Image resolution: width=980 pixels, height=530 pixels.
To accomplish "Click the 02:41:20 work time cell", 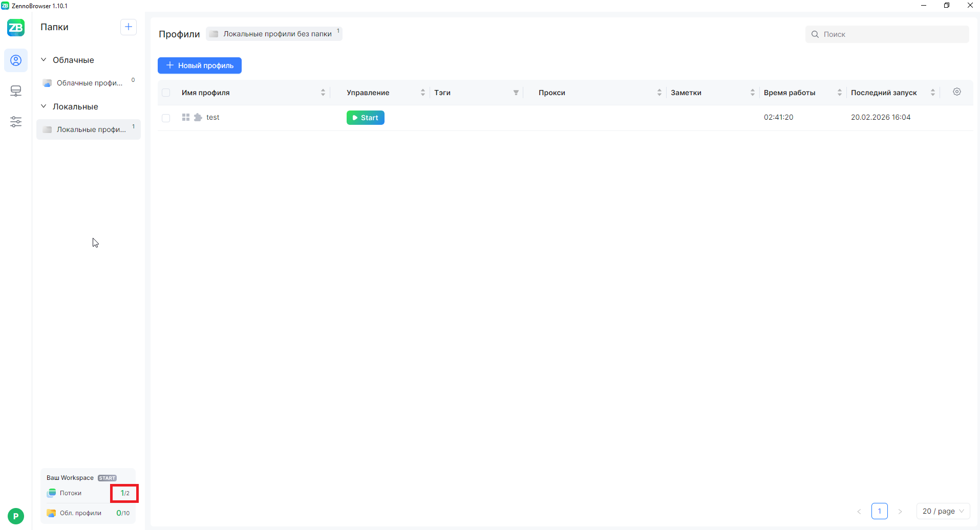I will coord(779,117).
